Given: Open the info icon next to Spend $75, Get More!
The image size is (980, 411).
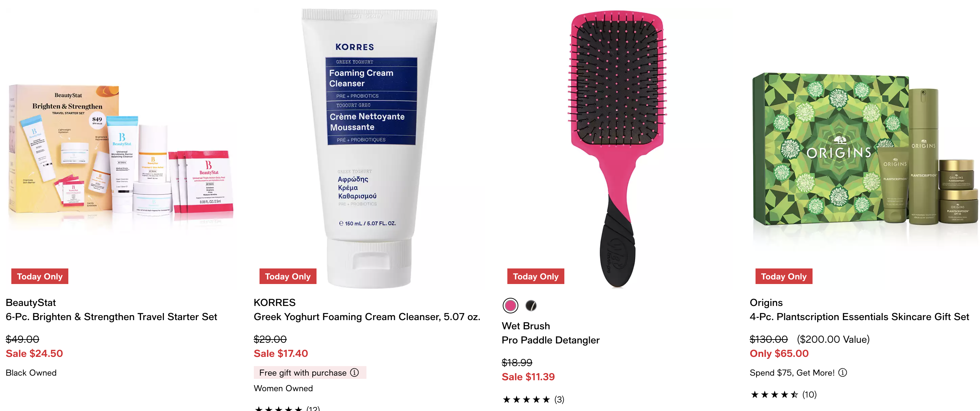Looking at the screenshot, I should (843, 372).
